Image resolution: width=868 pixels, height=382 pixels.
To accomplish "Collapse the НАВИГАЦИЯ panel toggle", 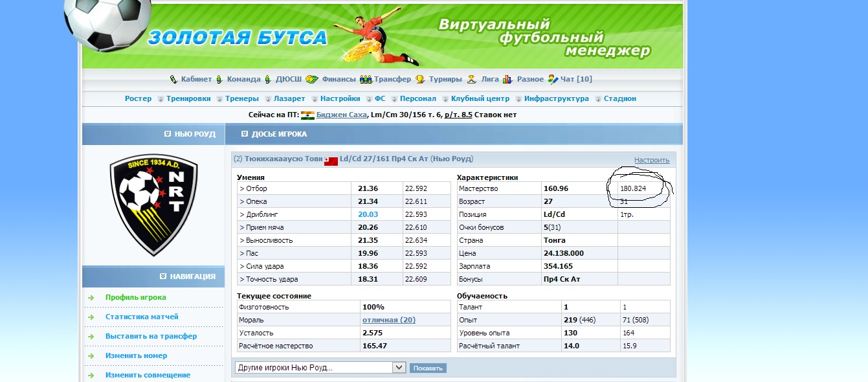I will (163, 276).
